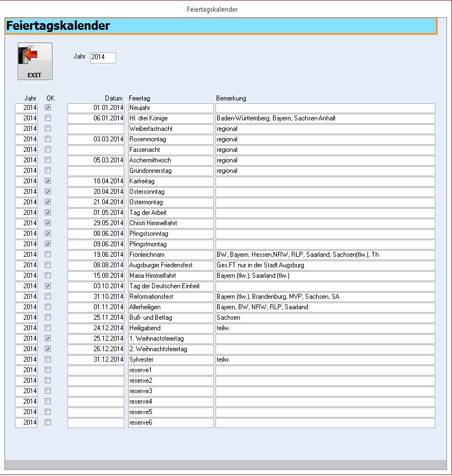Click the Bemerkung field of Fronleichnam
This screenshot has width=452, height=476.
point(325,255)
